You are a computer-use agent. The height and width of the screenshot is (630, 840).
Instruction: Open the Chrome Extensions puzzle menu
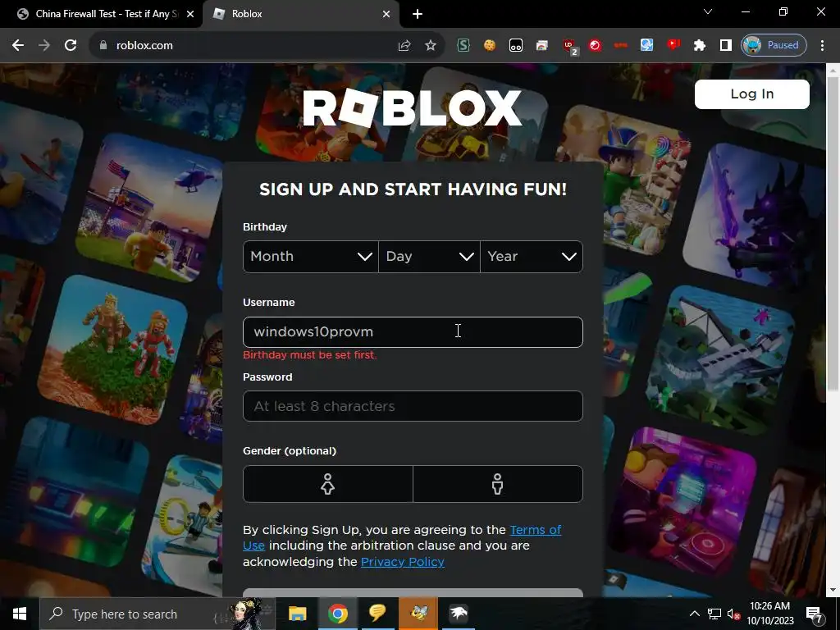coord(699,46)
